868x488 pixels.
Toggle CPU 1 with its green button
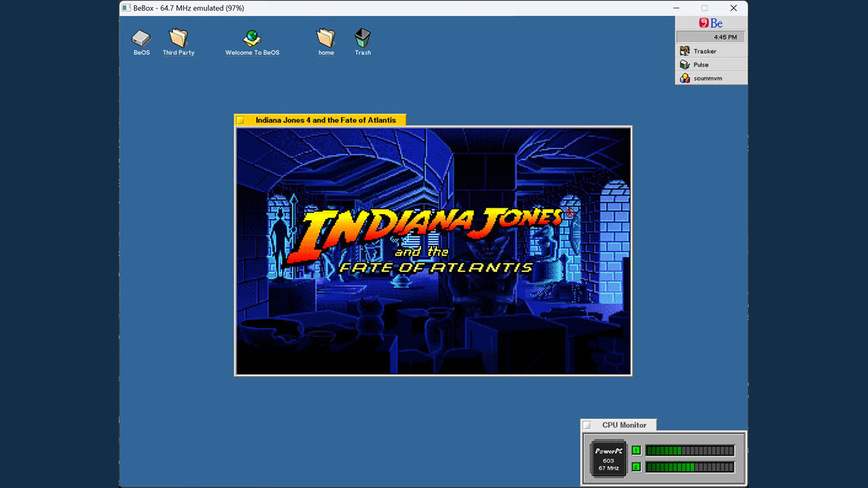pyautogui.click(x=636, y=451)
